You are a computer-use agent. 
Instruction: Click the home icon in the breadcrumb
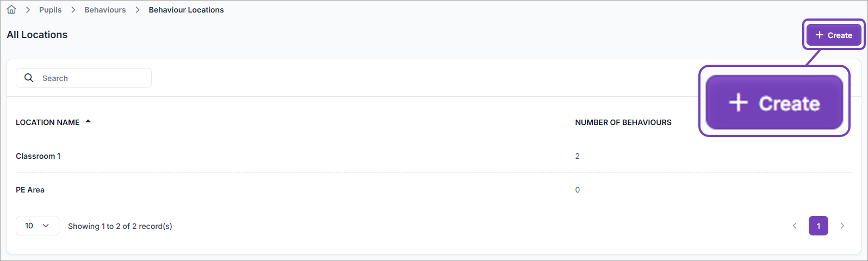pos(11,10)
